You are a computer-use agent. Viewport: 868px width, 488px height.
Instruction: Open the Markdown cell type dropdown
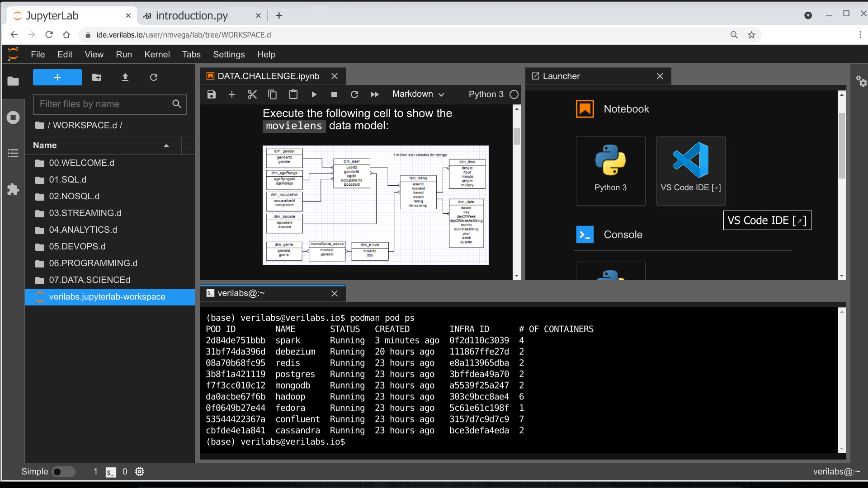point(418,94)
